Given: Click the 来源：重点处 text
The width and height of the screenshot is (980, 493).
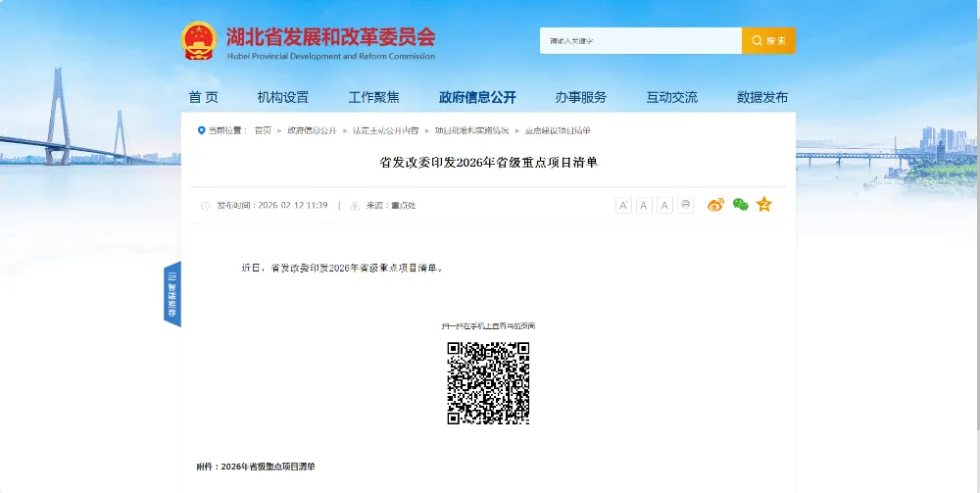Looking at the screenshot, I should coord(391,205).
